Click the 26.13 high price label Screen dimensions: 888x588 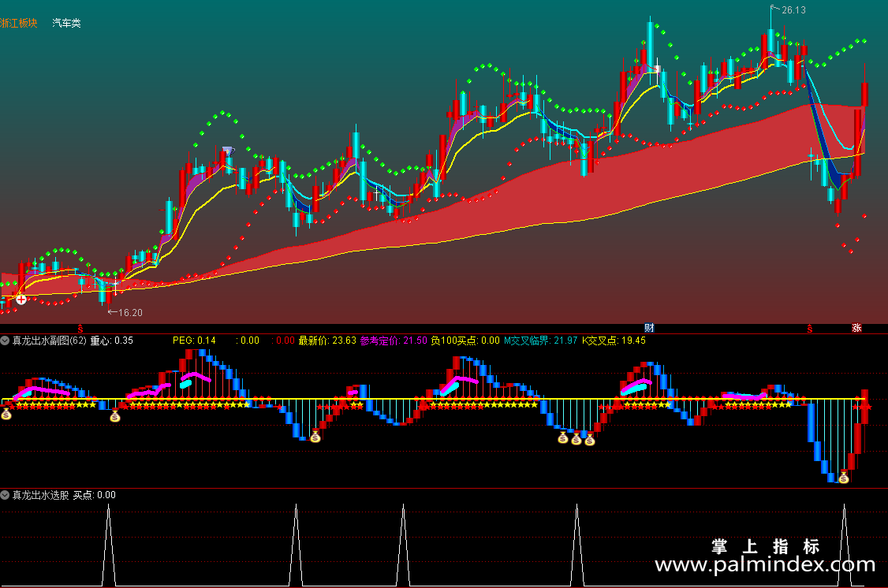(793, 10)
